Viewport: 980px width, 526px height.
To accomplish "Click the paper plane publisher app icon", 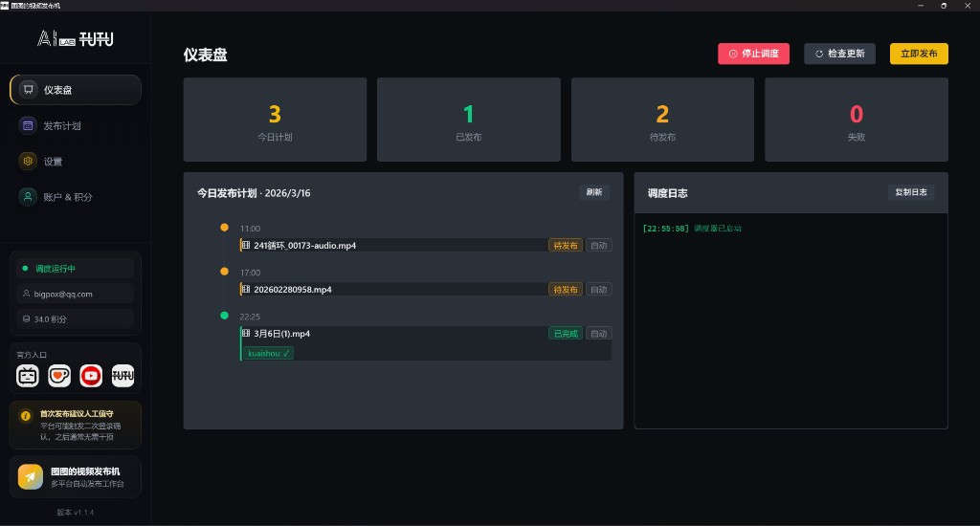I will click(x=31, y=476).
